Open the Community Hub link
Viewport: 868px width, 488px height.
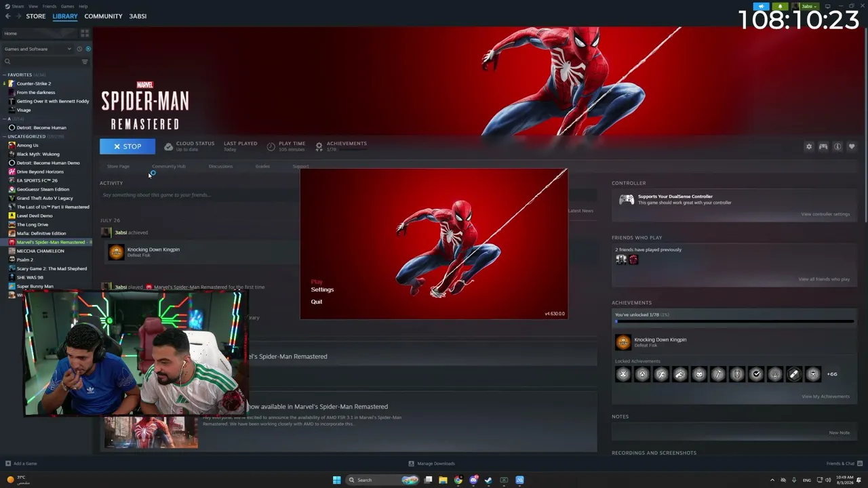(x=169, y=166)
